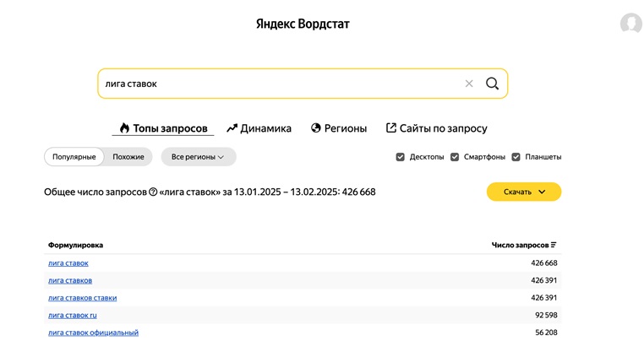Open the 'лига ставок ru' query link
Image resolution: width=644 pixels, height=341 pixels.
(73, 315)
